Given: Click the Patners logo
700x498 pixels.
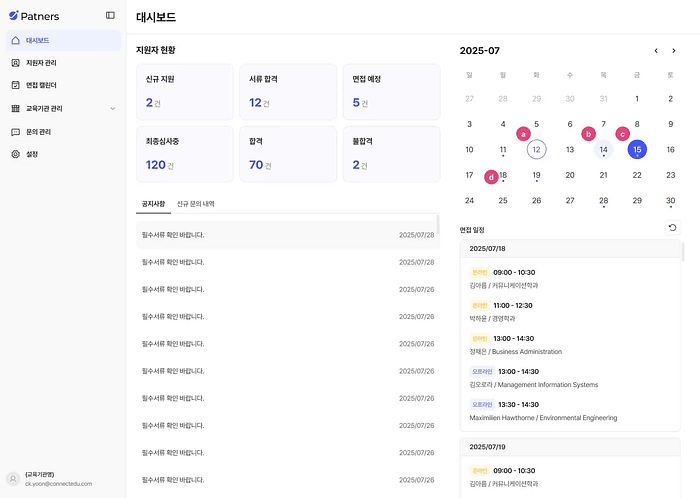Looking at the screenshot, I should coord(34,16).
